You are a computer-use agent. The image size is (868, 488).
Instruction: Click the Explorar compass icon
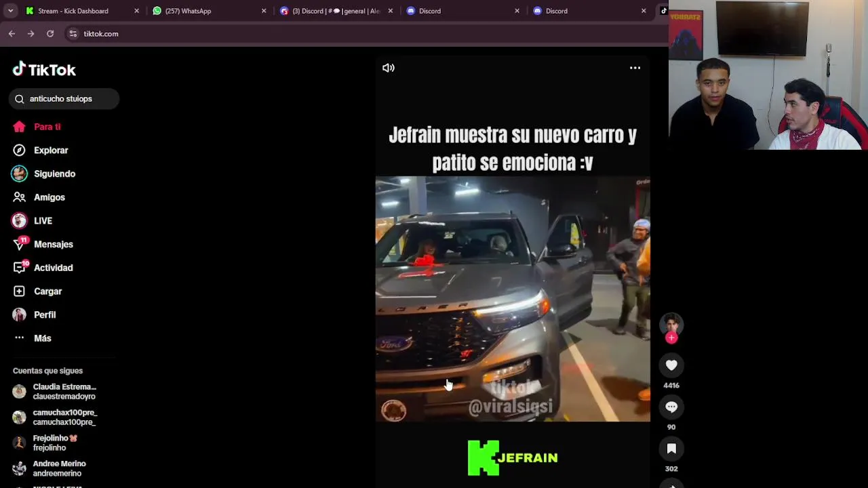click(x=19, y=150)
